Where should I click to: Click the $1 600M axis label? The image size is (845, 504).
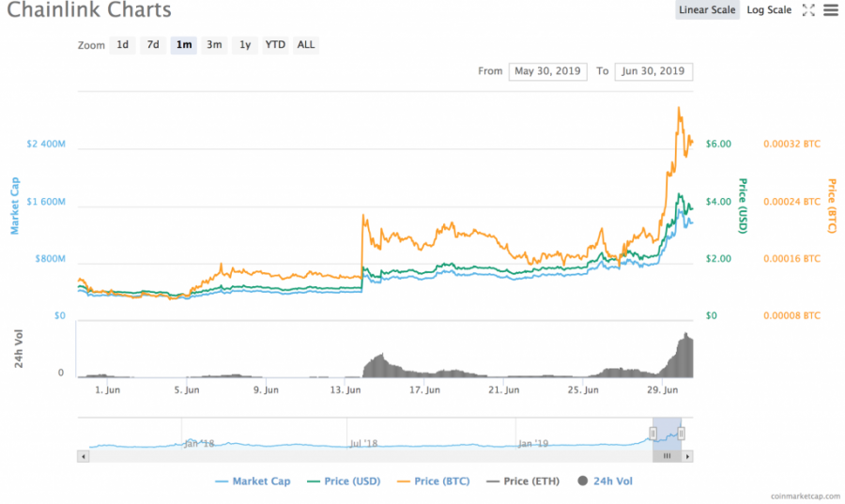[x=46, y=202]
